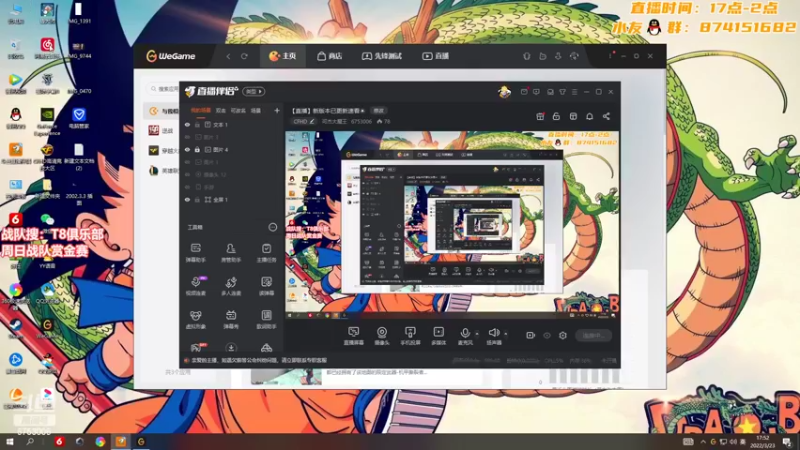Click the WeGame logo
This screenshot has height=450, width=800.
point(171,56)
